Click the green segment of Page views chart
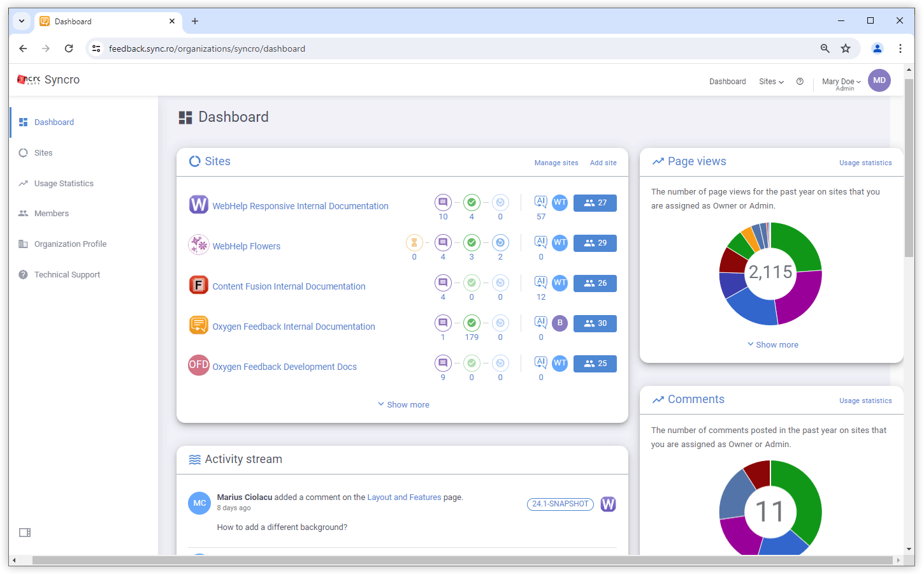 [x=799, y=246]
